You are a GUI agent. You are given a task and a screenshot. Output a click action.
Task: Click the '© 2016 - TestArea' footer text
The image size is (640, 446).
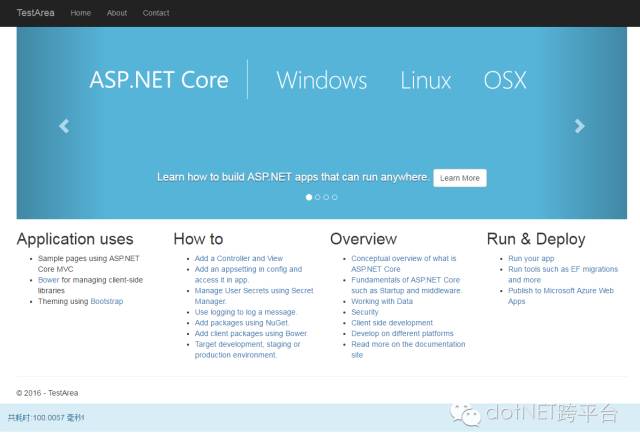47,393
